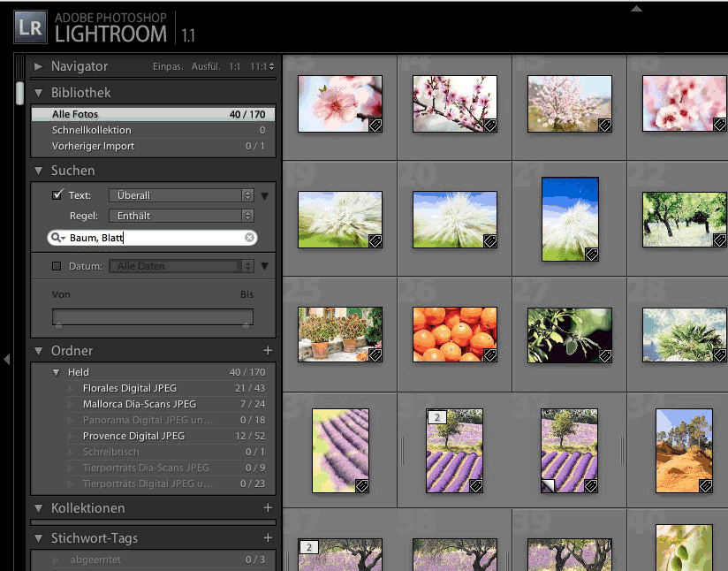Screen dimensions: 728x571
Task: Click the keyword badge on the ochre cliff photo
Action: pyautogui.click(x=706, y=486)
